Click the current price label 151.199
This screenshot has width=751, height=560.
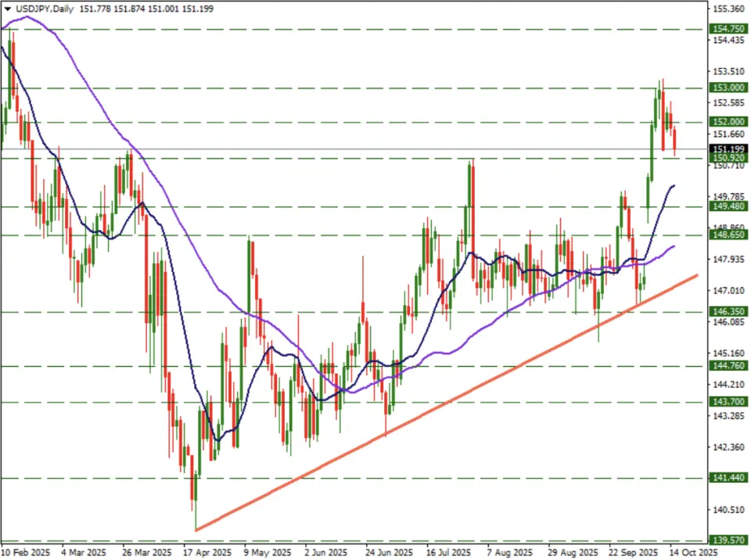click(x=728, y=149)
